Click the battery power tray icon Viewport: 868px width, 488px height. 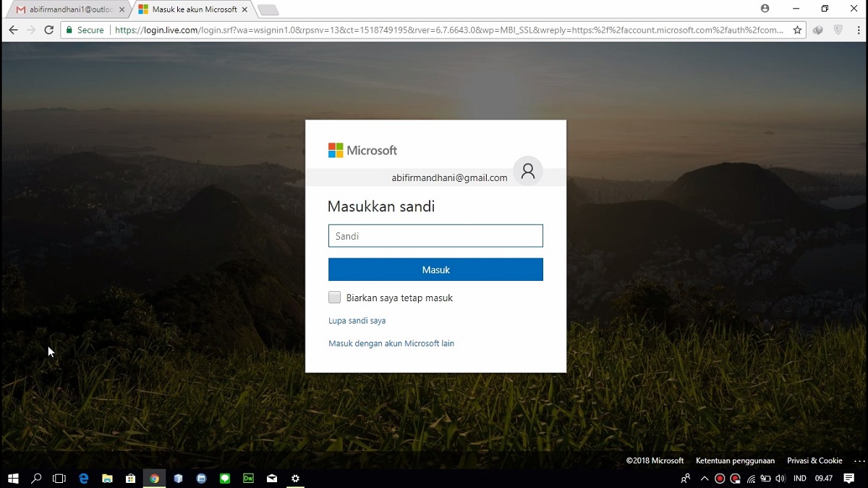tap(765, 479)
